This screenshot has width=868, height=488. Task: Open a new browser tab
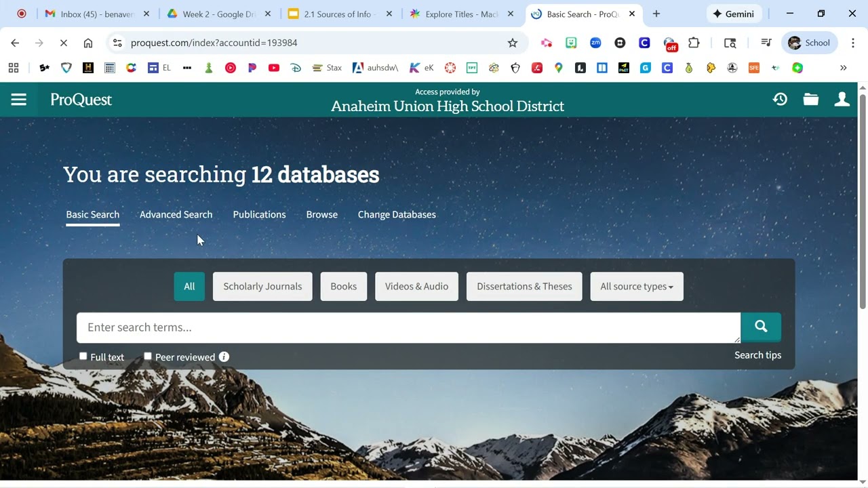pos(656,14)
